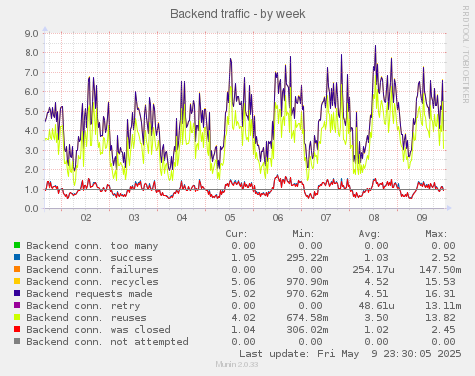Click recycles minimum value 970.90m
475x376 pixels.
(307, 282)
